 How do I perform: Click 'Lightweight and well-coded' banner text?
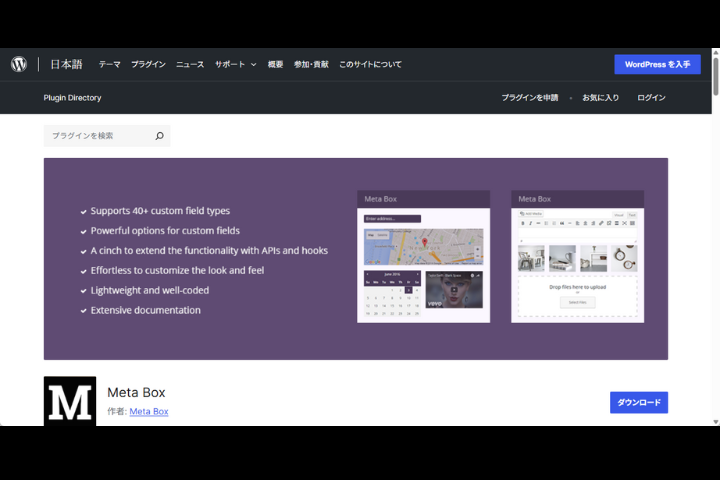click(x=150, y=290)
